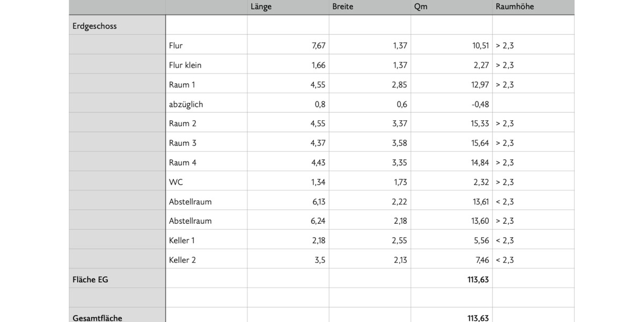Select the 3,5 length cell of Keller 2
This screenshot has height=322, width=644.
coord(288,260)
